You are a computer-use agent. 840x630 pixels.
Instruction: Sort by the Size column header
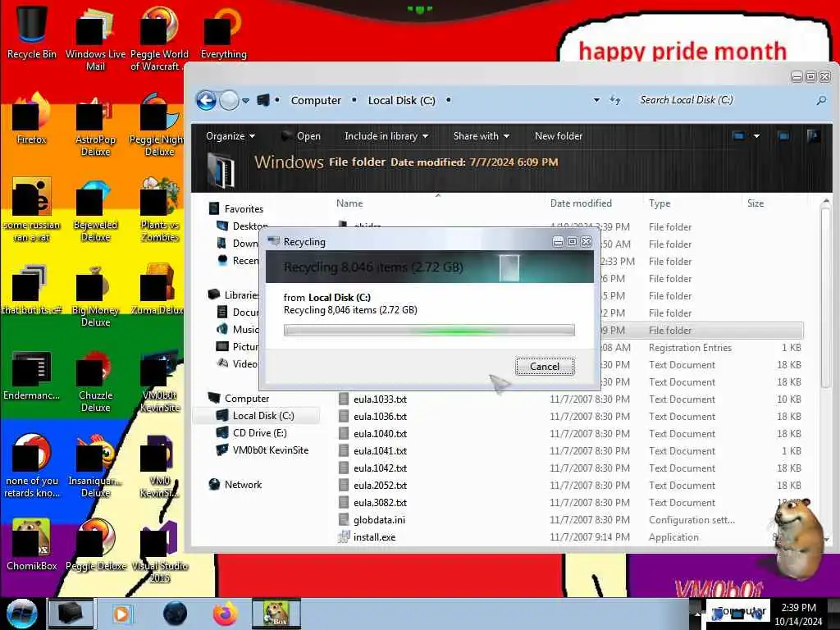pos(756,203)
